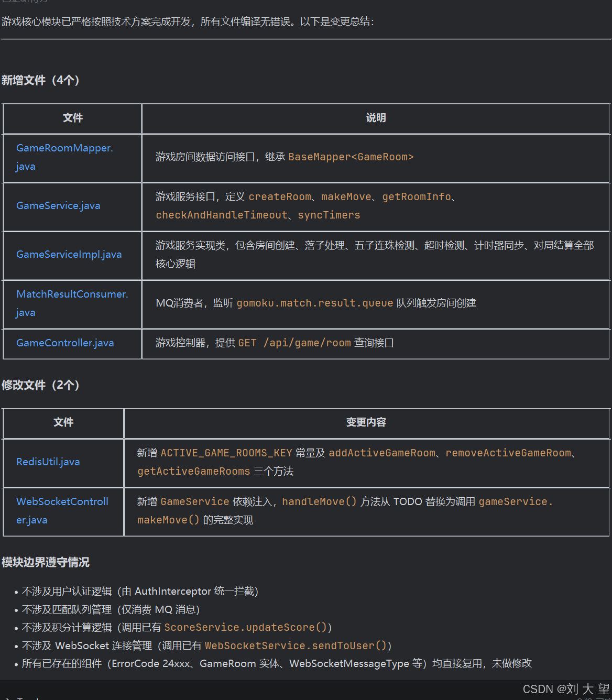Click the getActiveGameRooms code text
Viewport: 612px width, 700px height.
[194, 472]
